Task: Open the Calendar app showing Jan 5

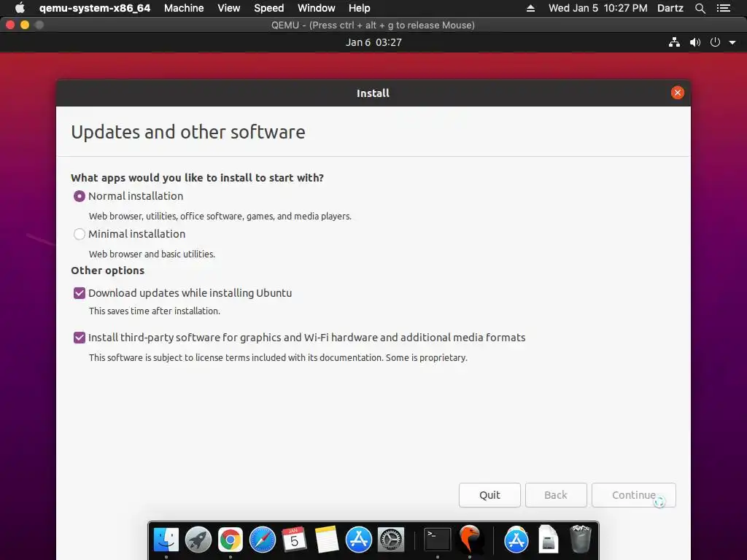Action: click(295, 540)
